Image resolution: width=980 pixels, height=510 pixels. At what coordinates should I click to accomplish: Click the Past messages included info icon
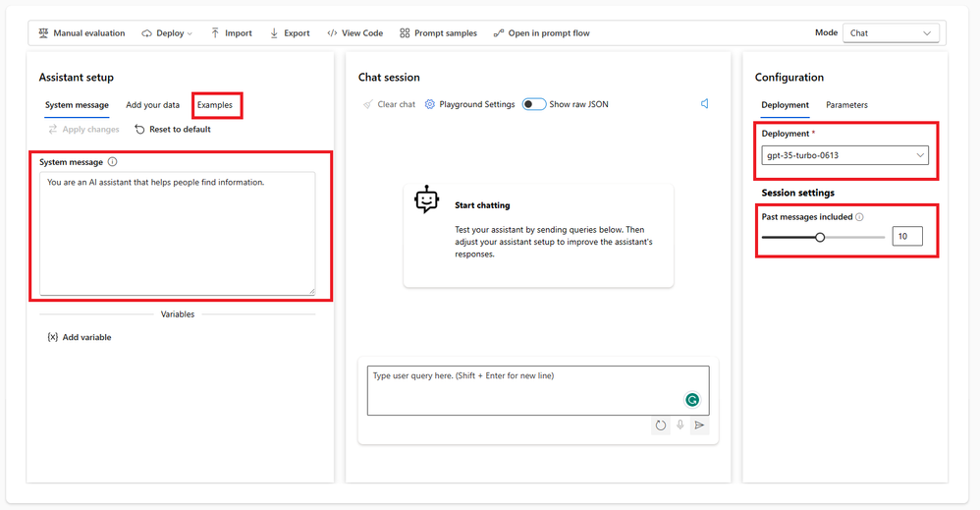(859, 217)
